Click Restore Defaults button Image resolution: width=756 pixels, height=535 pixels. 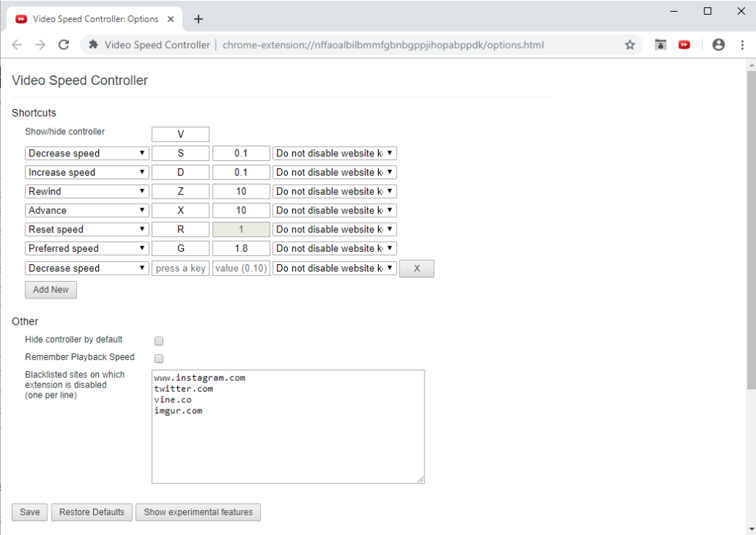coord(92,512)
